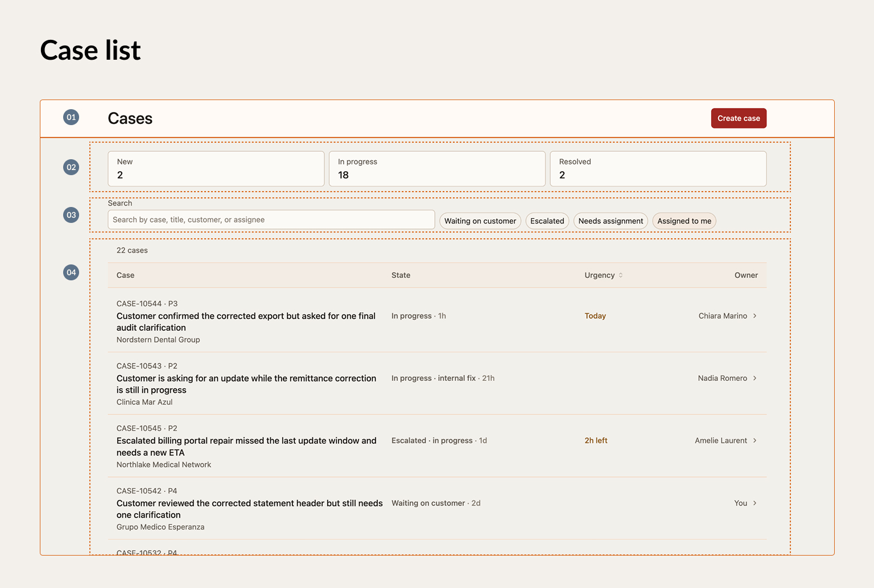Click the Case column header
This screenshot has height=588, width=874.
click(125, 275)
